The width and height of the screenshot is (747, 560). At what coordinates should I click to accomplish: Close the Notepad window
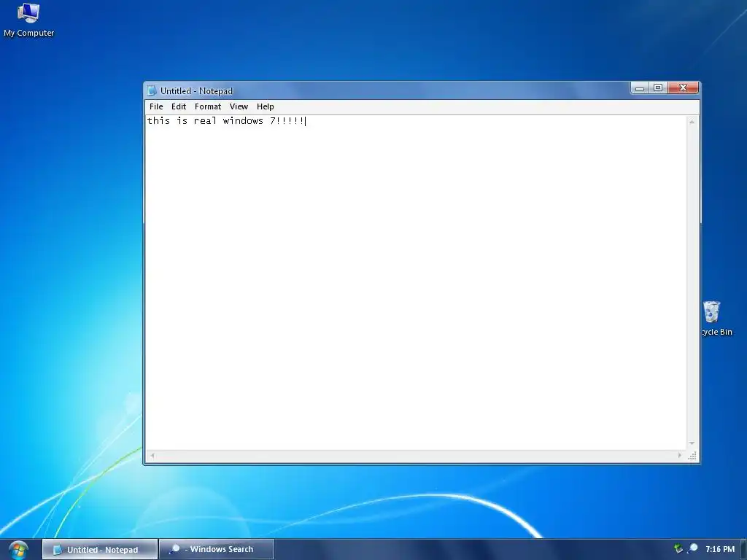point(683,88)
